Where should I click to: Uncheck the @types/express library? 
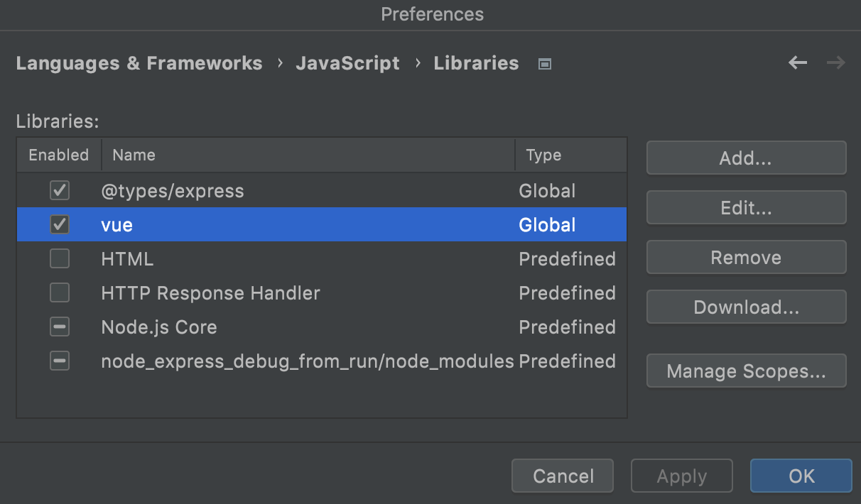pyautogui.click(x=60, y=190)
